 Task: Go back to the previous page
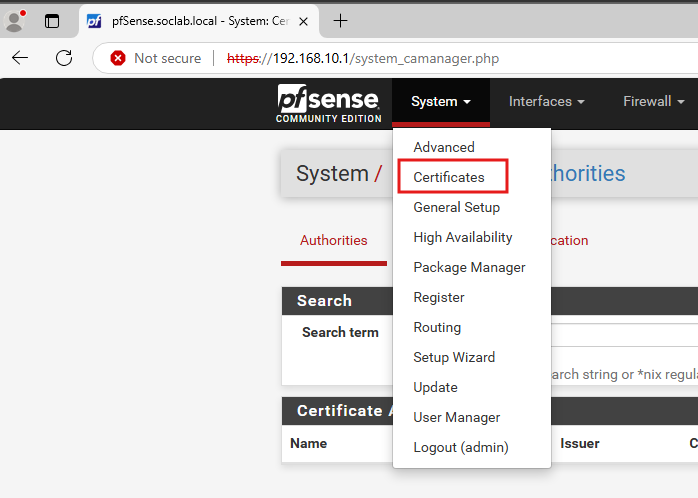(20, 58)
